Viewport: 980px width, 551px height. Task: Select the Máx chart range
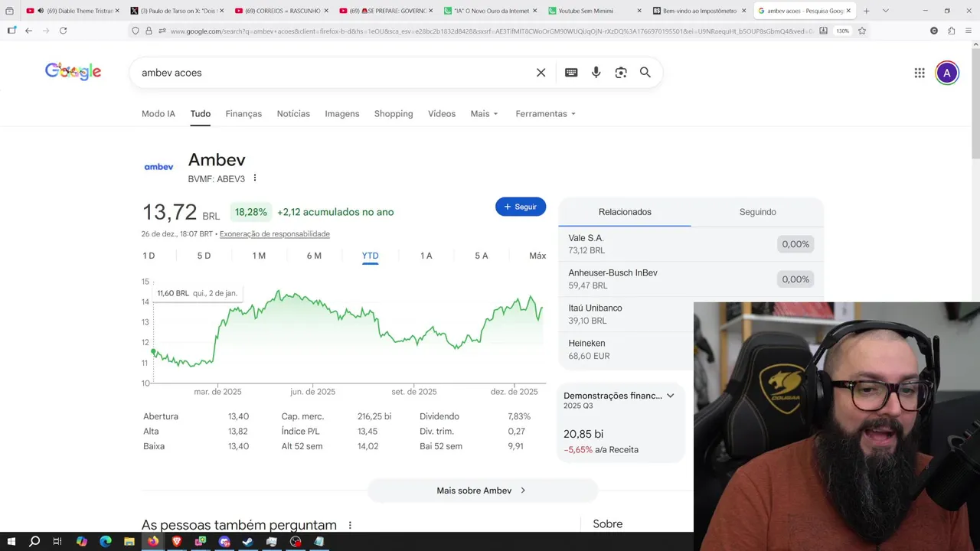[x=537, y=256]
